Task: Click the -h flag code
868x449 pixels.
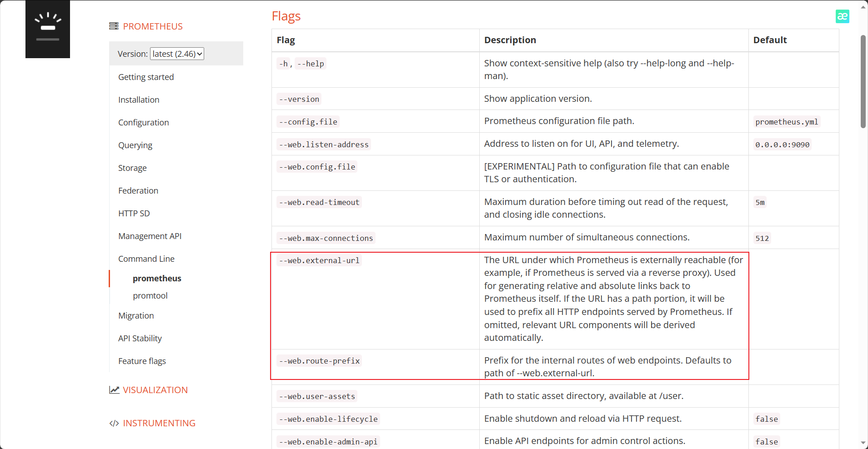Action: 283,64
